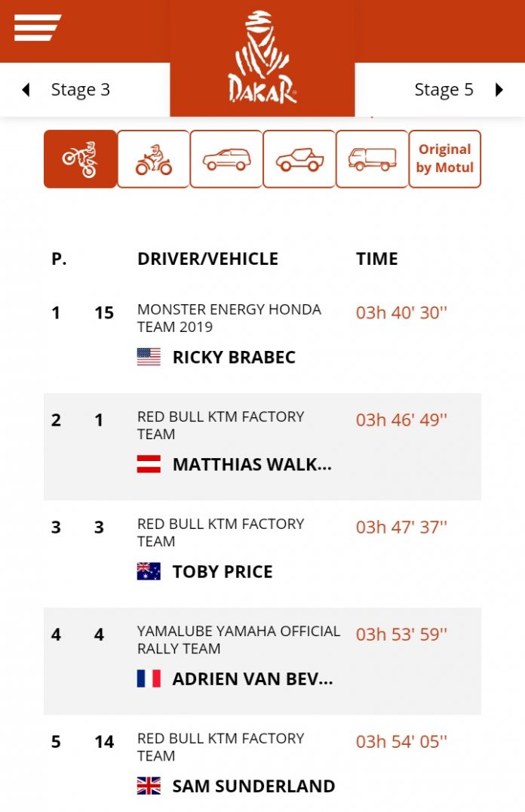This screenshot has height=812, width=525.
Task: Click the Dakar logo
Action: [x=262, y=57]
